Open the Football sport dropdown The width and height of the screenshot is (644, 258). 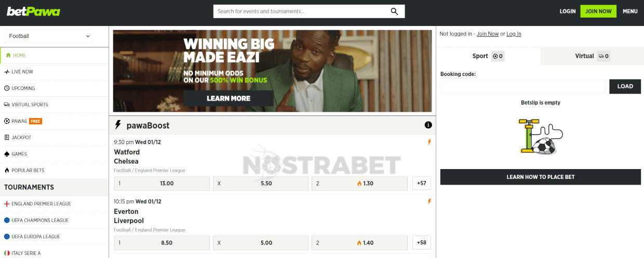pyautogui.click(x=49, y=36)
